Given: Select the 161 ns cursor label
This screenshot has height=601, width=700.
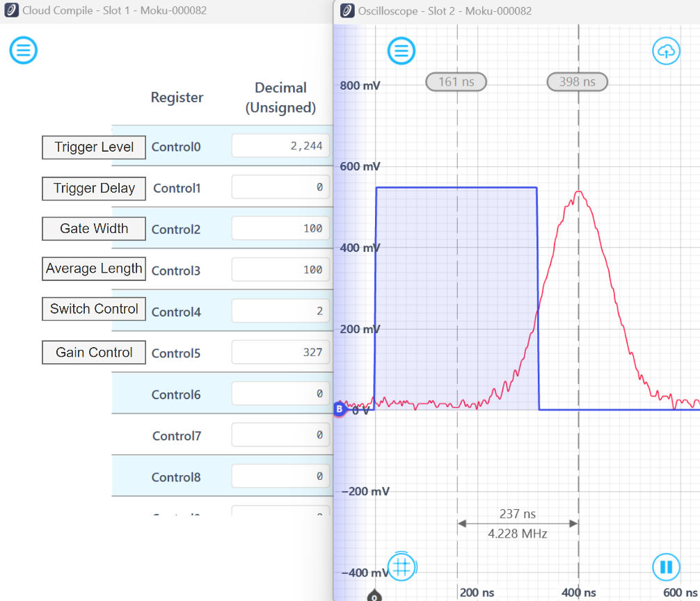Looking at the screenshot, I should tap(456, 82).
